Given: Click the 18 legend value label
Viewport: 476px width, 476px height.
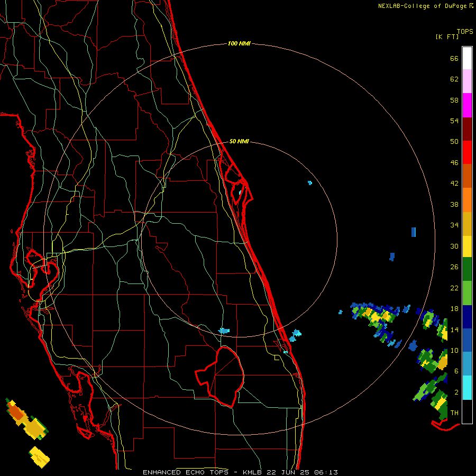Looking at the screenshot, I should (454, 309).
